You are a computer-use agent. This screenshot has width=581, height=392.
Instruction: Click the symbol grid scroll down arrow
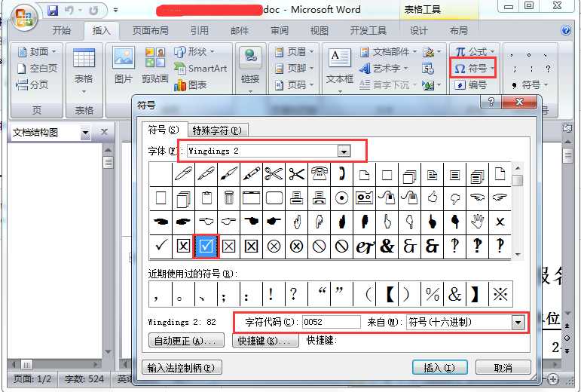coord(518,254)
